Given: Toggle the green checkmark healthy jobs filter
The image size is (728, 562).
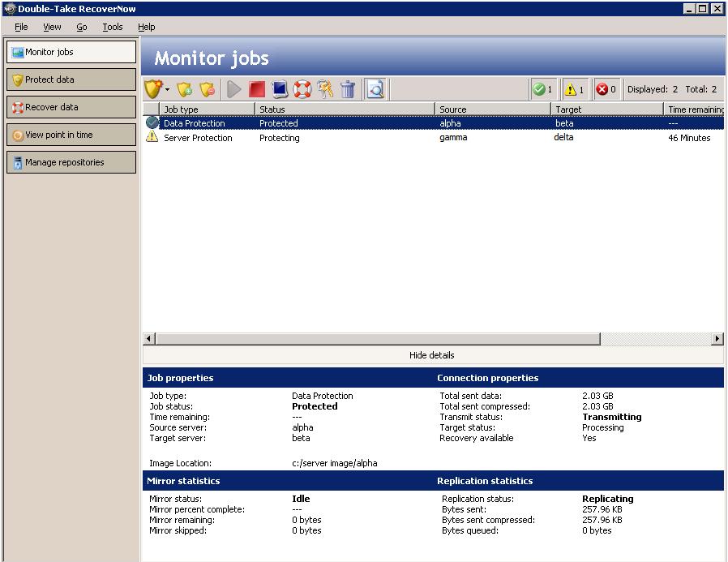Looking at the screenshot, I should pyautogui.click(x=542, y=89).
